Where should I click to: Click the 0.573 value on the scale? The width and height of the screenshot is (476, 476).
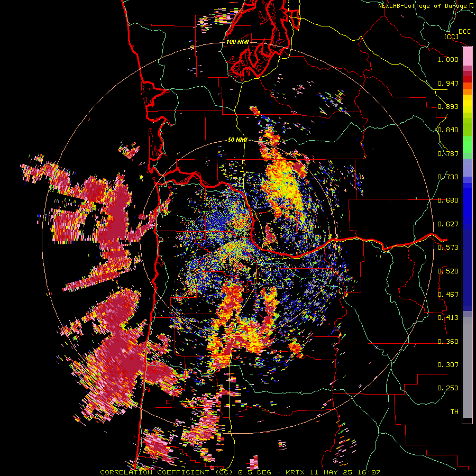tap(448, 248)
